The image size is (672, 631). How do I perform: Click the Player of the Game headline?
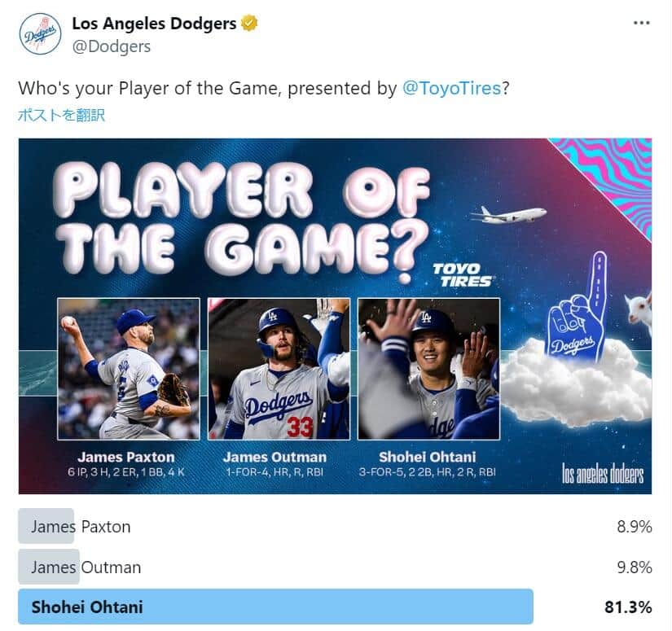249,220
